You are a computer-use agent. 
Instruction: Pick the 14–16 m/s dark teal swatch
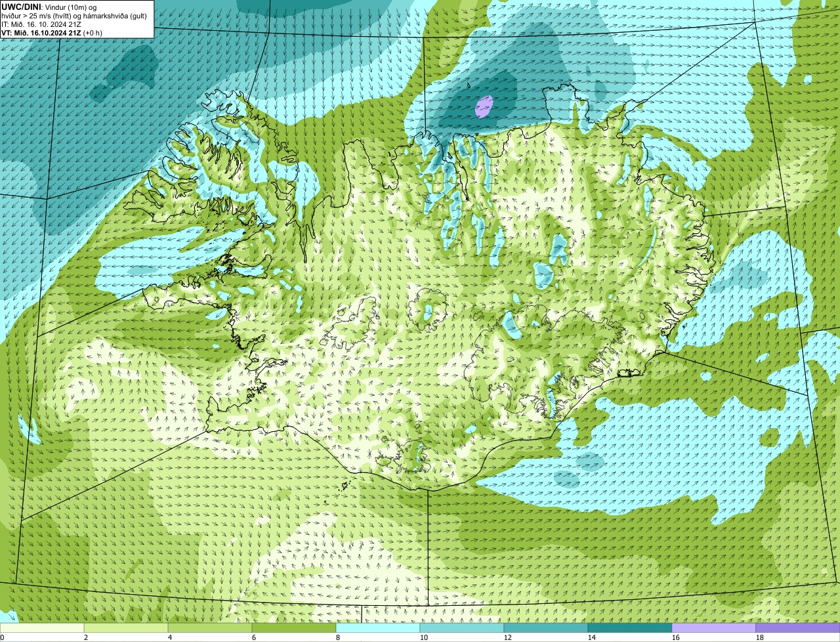630,628
